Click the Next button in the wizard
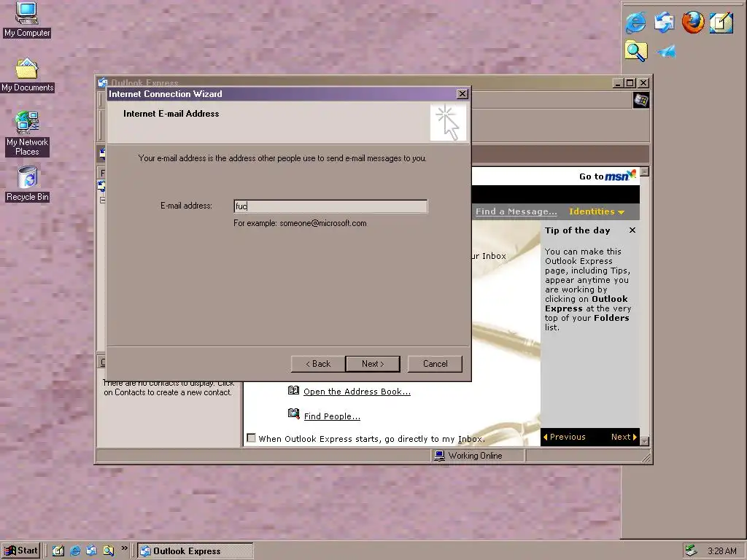747x560 pixels. coord(373,364)
